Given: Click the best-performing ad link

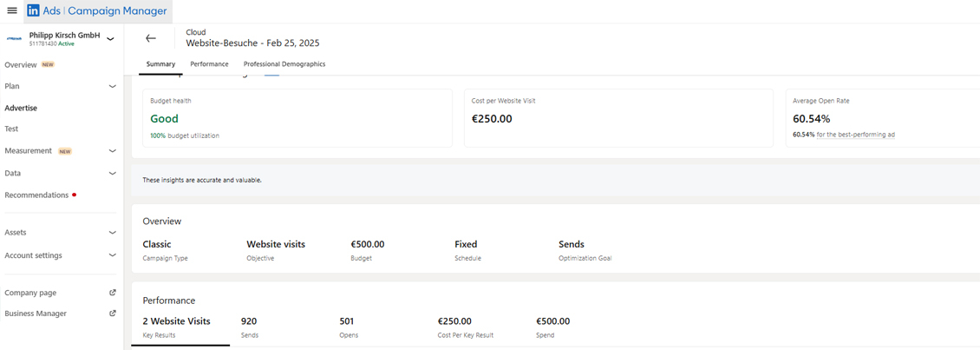Looking at the screenshot, I should [x=866, y=135].
